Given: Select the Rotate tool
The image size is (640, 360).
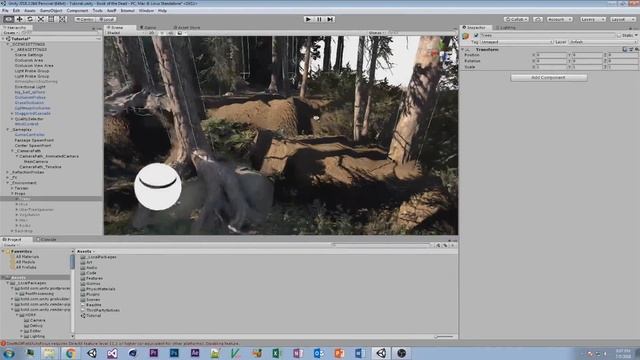Looking at the screenshot, I should click(x=30, y=19).
